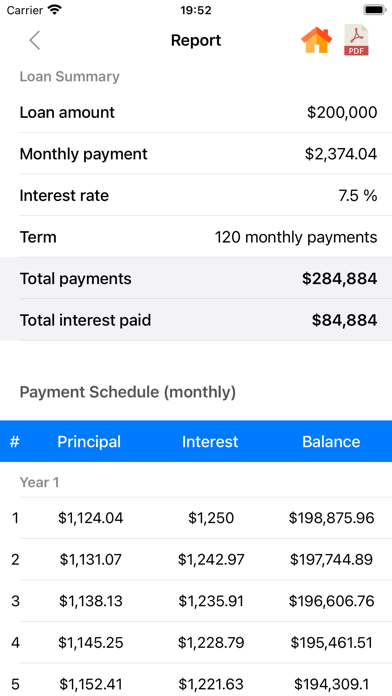This screenshot has width=392, height=696.
Task: Tap the battery indicator icon
Action: (x=374, y=10)
